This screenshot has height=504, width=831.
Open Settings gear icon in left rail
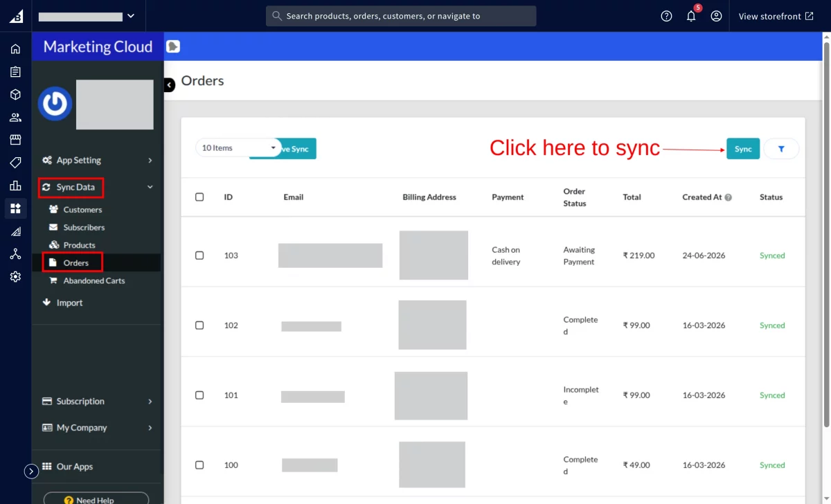point(15,276)
